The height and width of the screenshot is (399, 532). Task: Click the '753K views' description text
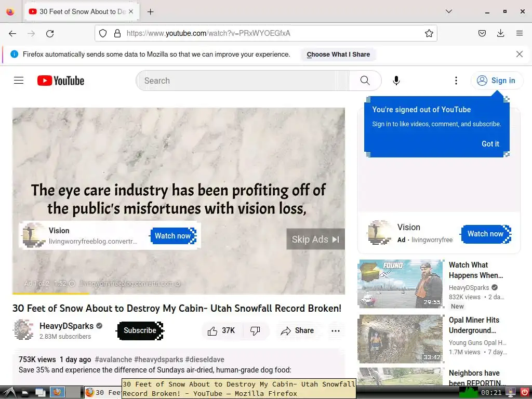tap(37, 360)
